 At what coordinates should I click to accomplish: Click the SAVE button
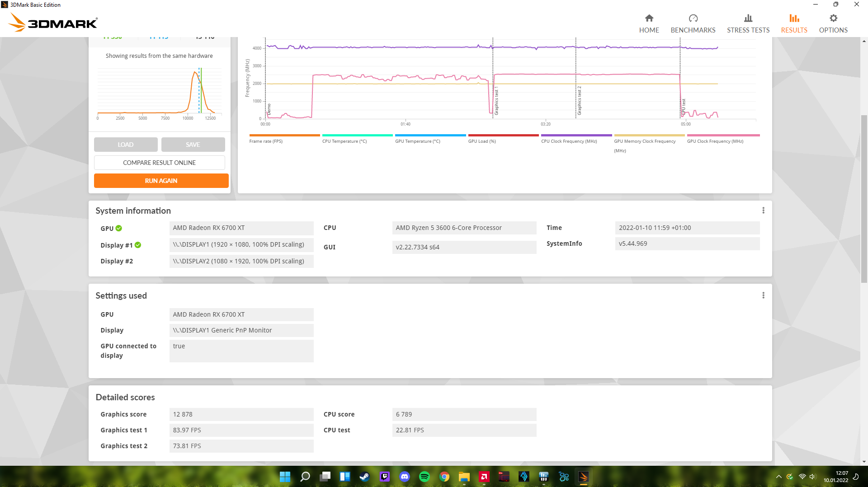click(193, 145)
